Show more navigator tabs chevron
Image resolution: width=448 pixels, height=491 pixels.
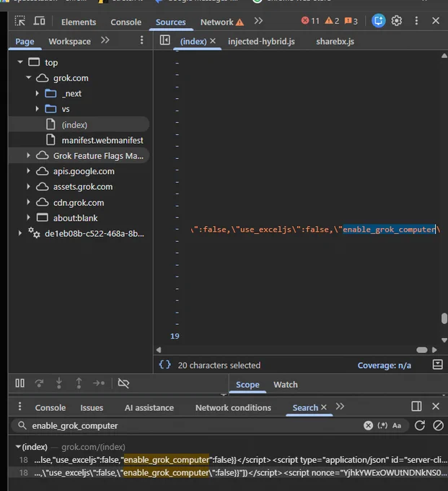[x=105, y=40]
